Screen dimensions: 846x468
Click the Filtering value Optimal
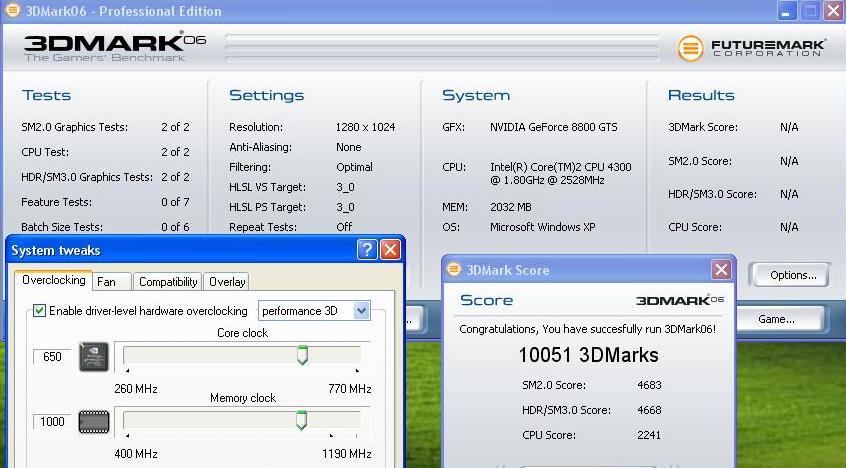(354, 167)
